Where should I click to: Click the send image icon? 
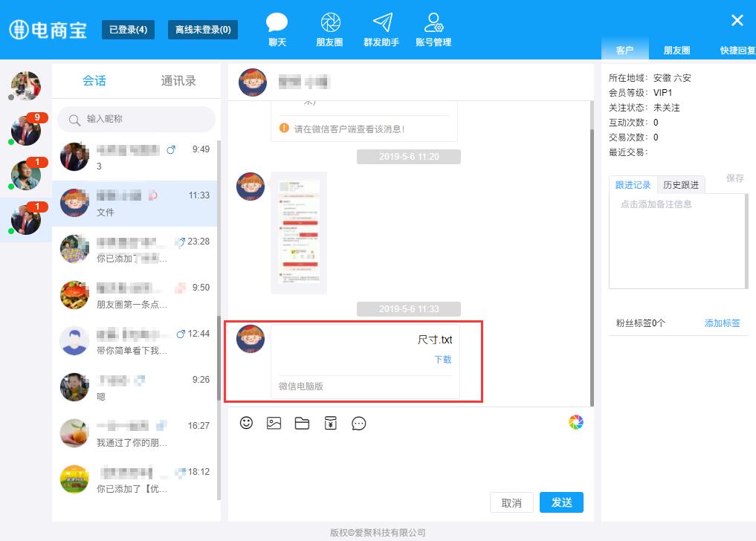click(x=274, y=423)
